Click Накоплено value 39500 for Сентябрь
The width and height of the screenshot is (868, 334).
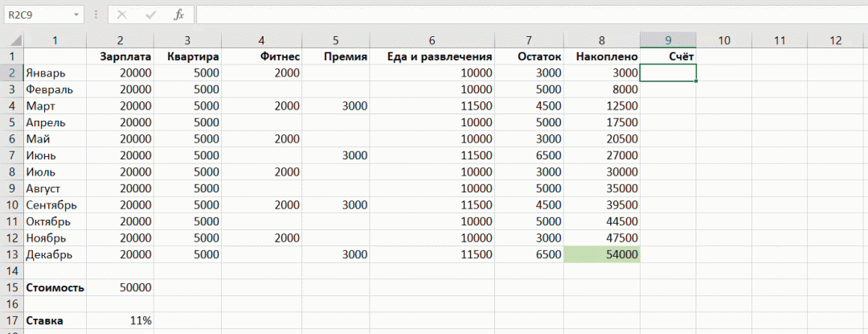click(602, 205)
